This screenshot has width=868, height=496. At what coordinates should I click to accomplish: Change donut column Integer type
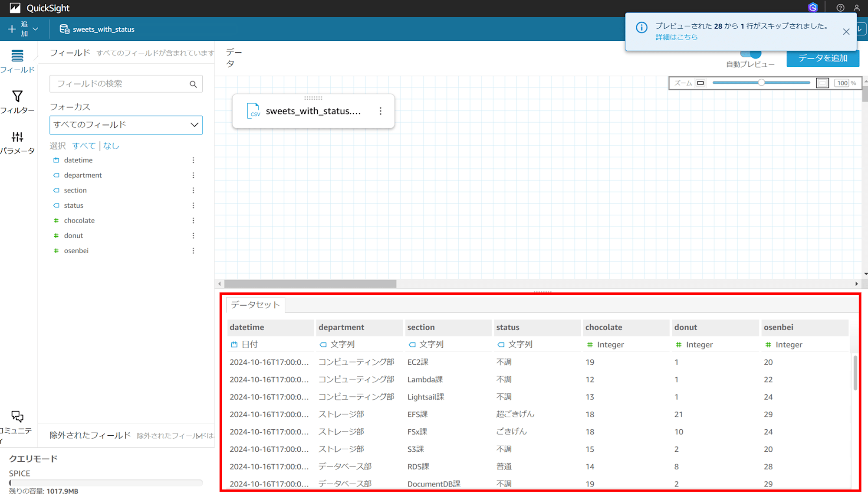[x=694, y=345]
